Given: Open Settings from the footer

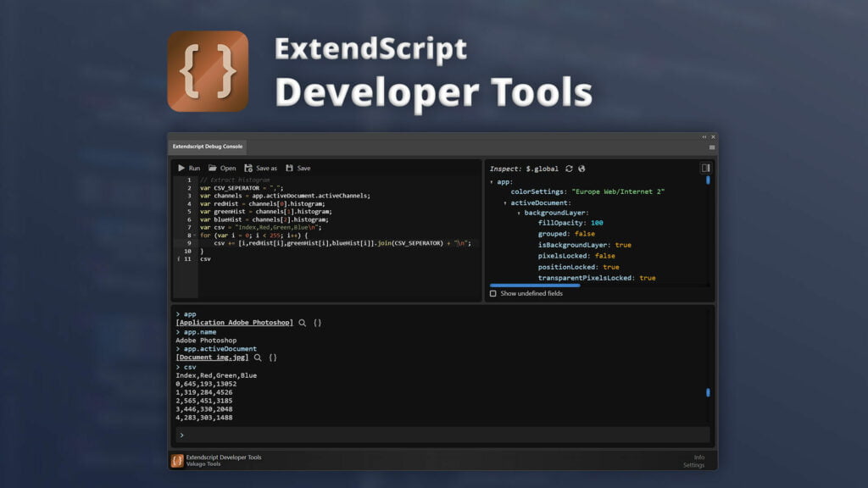Looking at the screenshot, I should click(693, 465).
